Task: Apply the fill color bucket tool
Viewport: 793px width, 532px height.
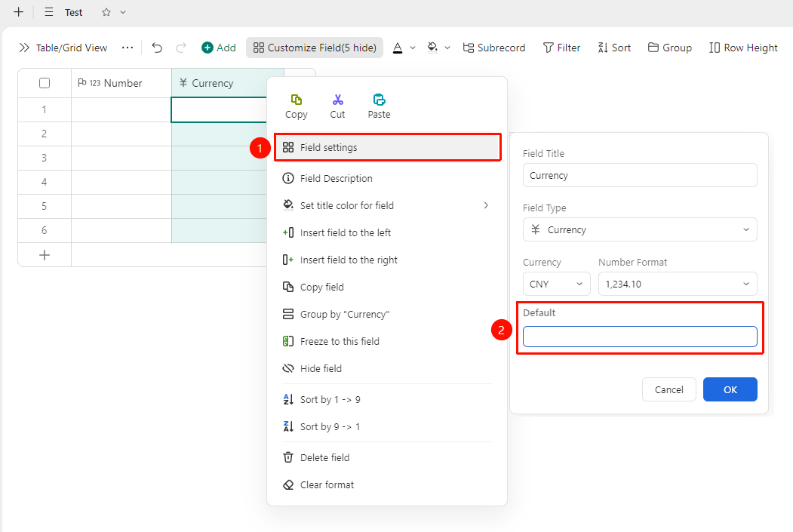Action: [432, 48]
